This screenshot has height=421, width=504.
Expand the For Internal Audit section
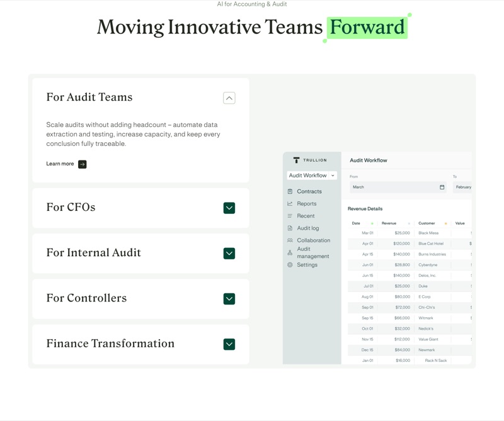(x=229, y=254)
